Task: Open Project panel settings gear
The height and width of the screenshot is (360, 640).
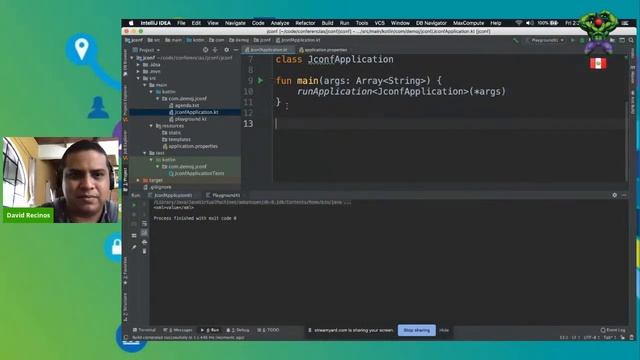Action: pos(227,50)
